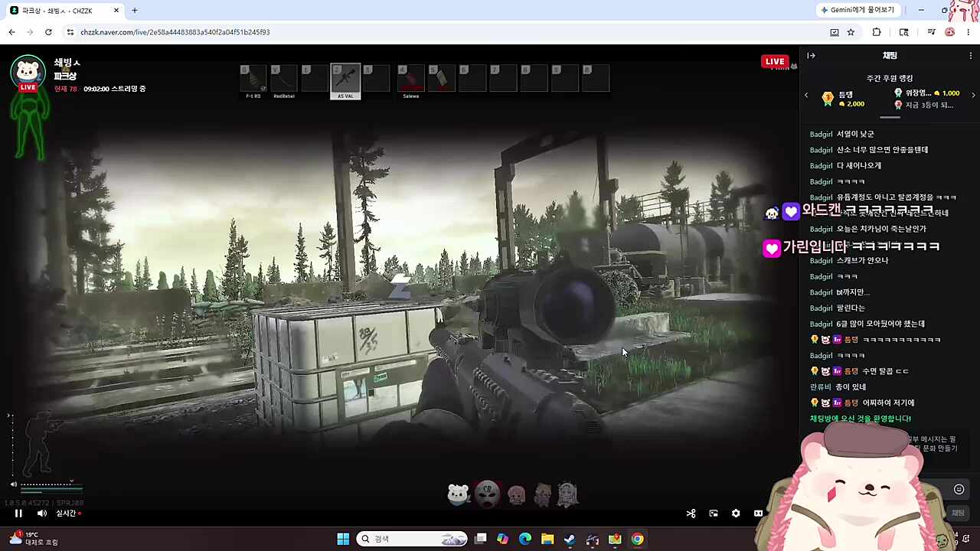Open player settings gear
Viewport: 980px width, 551px height.
(x=736, y=514)
